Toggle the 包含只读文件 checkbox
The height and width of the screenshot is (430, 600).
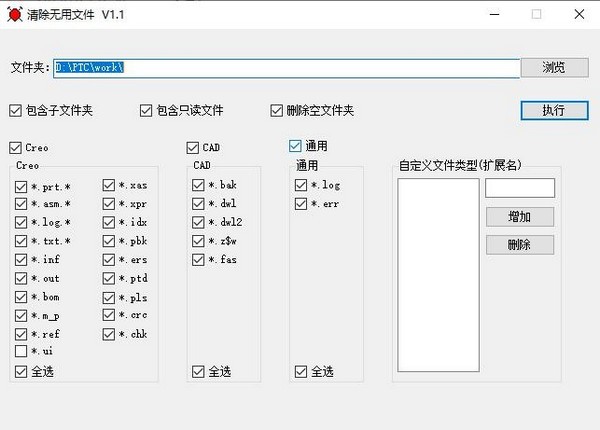coord(146,111)
